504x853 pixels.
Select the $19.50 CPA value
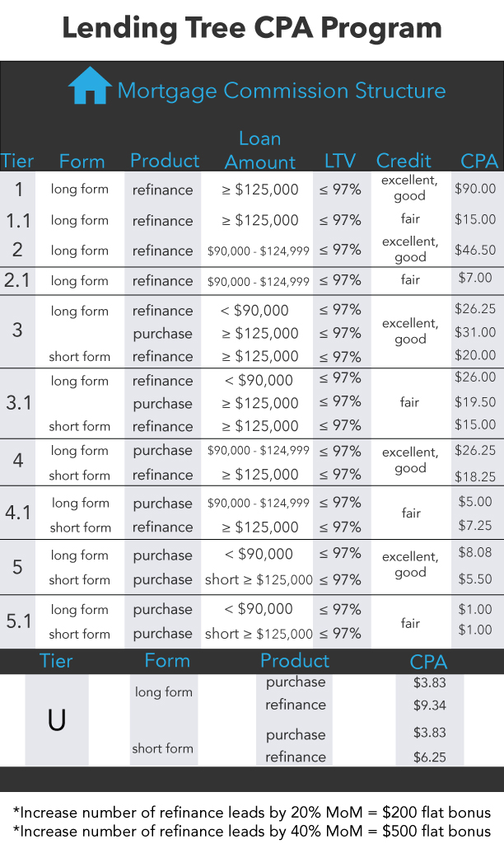[475, 402]
